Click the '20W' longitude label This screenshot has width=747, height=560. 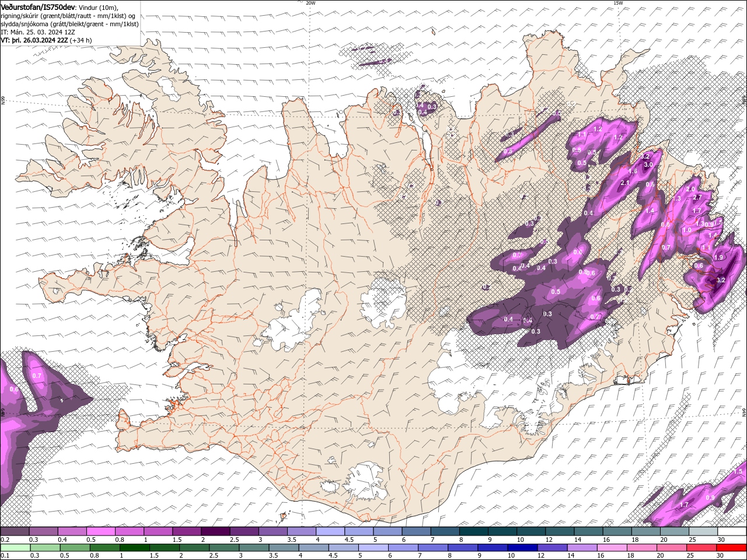(310, 3)
